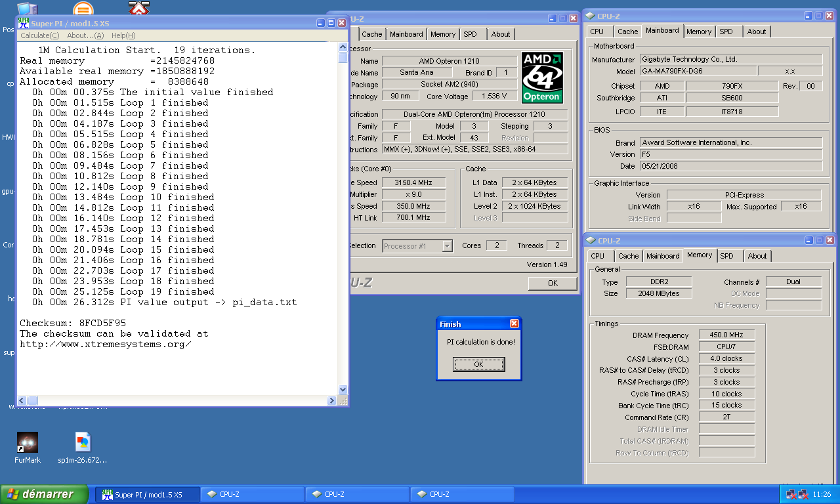Click the CAS# Latency 4.0 clocks field
The height and width of the screenshot is (504, 840).
(x=726, y=358)
